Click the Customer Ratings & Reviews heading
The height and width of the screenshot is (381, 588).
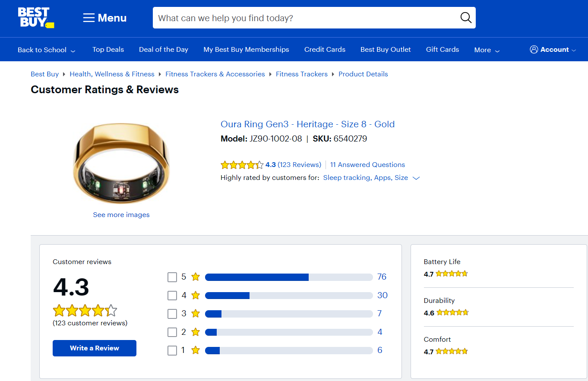point(105,90)
